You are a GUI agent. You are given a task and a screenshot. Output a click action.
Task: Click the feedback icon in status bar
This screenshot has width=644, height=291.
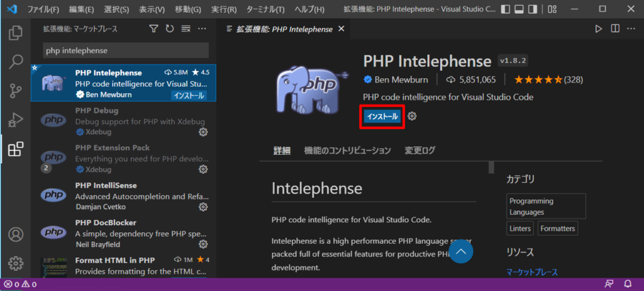click(609, 284)
